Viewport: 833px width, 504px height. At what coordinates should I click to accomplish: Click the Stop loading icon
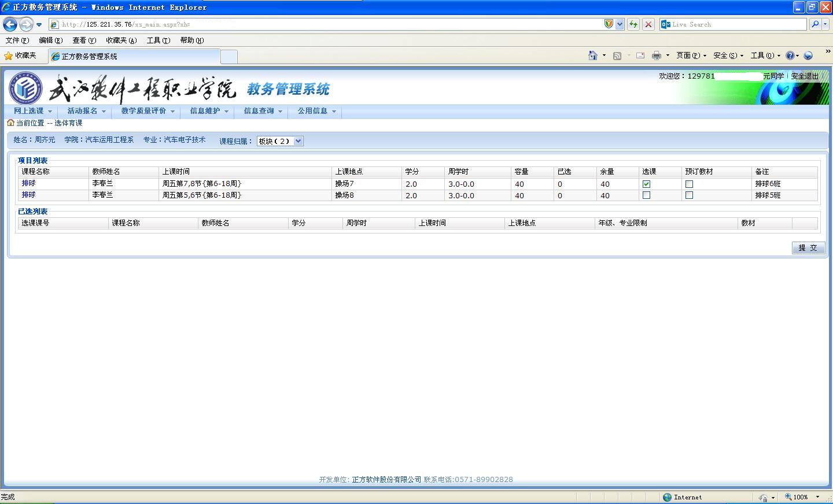tap(648, 24)
